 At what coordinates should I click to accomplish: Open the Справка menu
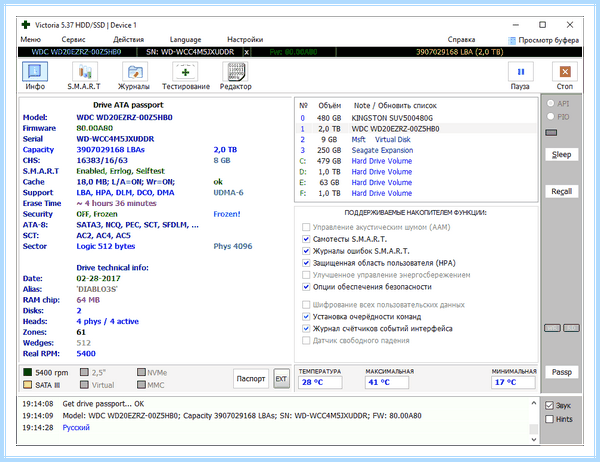[x=461, y=39]
